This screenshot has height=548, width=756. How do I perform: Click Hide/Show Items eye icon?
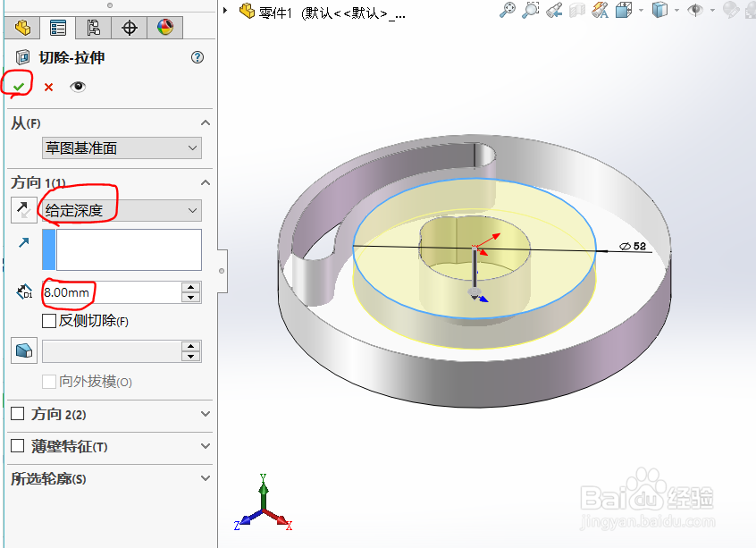pyautogui.click(x=695, y=10)
